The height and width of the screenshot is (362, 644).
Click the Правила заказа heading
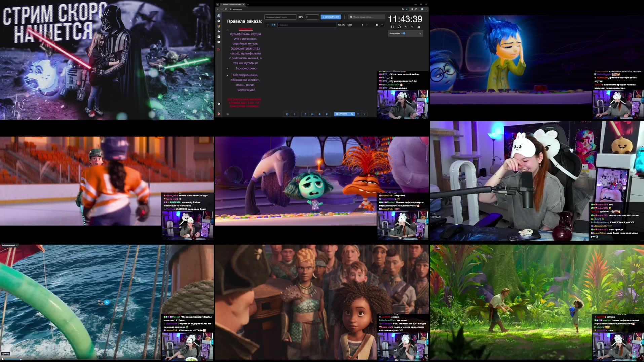tap(244, 21)
